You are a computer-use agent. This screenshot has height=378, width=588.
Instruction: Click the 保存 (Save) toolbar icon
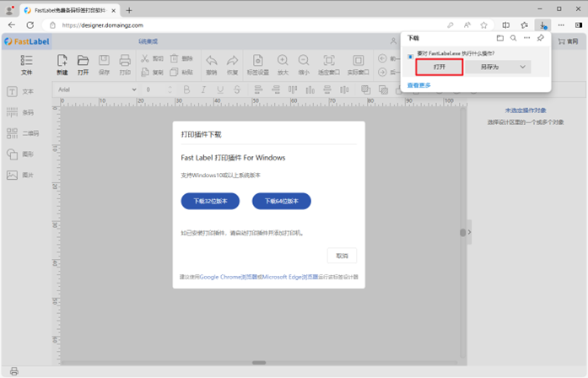point(104,64)
